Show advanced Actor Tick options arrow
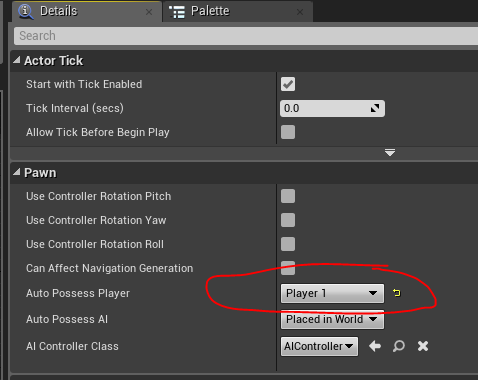Screen dimensions: 478x380 (390, 153)
